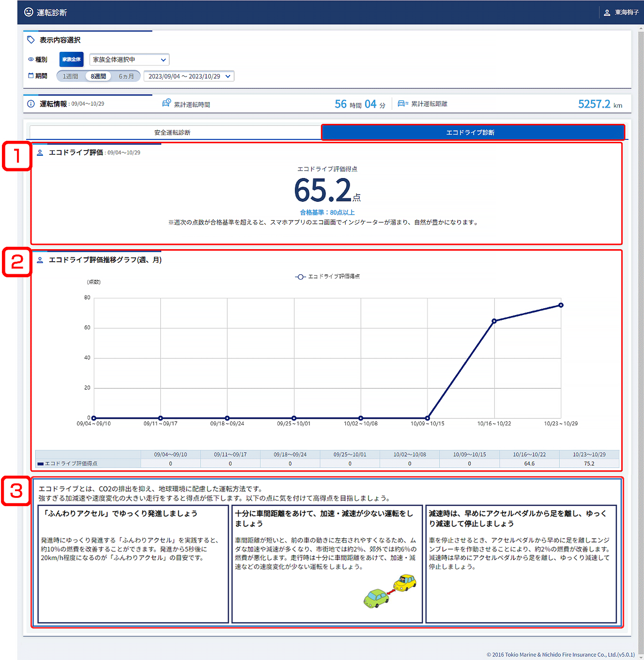Expand the date range 2023/09/04 dropdown
644x660 pixels.
point(189,76)
